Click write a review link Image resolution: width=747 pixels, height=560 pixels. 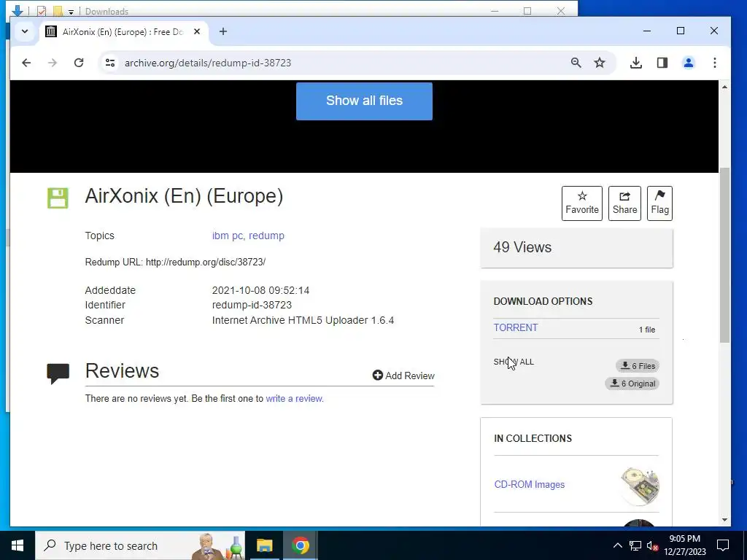coord(294,399)
